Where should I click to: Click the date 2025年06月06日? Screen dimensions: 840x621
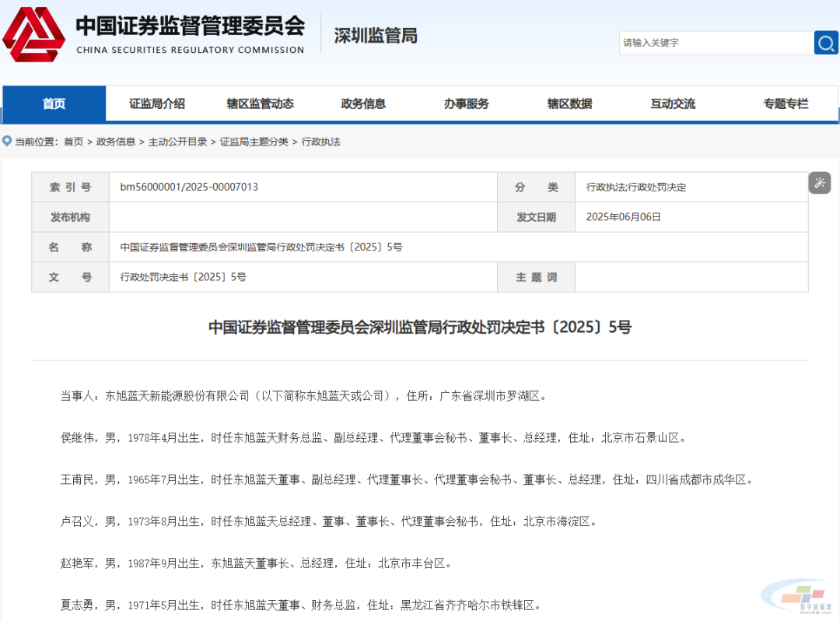tap(623, 217)
